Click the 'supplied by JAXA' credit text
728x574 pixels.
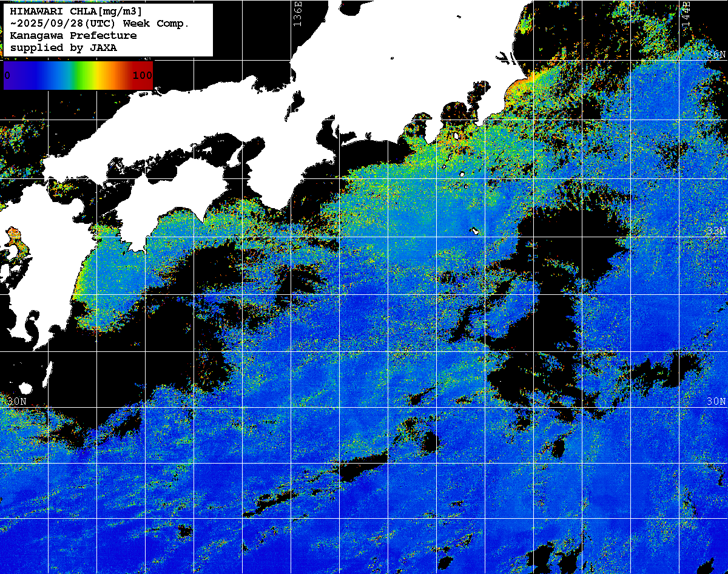tap(64, 48)
